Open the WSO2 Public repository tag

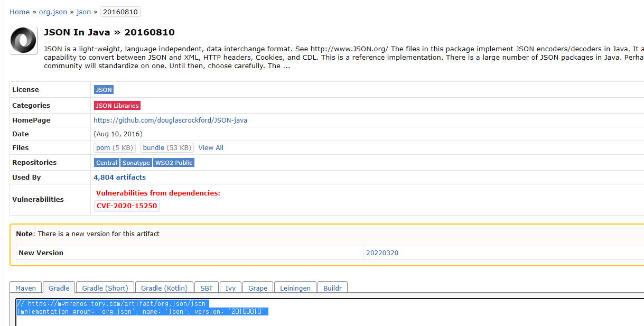pos(174,163)
